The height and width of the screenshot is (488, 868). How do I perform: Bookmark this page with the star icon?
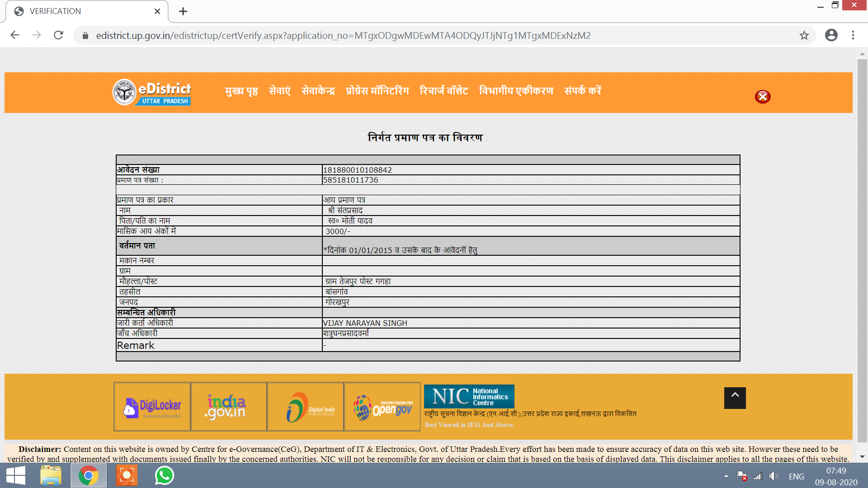pos(804,35)
